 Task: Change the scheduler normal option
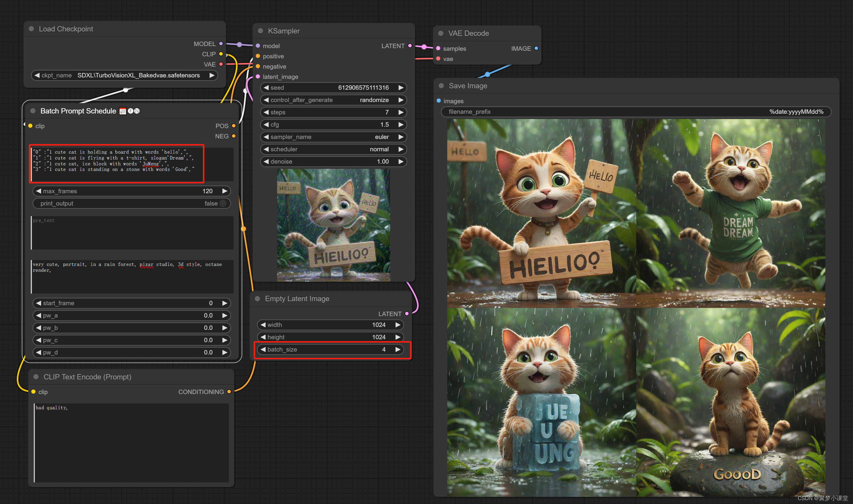point(333,149)
